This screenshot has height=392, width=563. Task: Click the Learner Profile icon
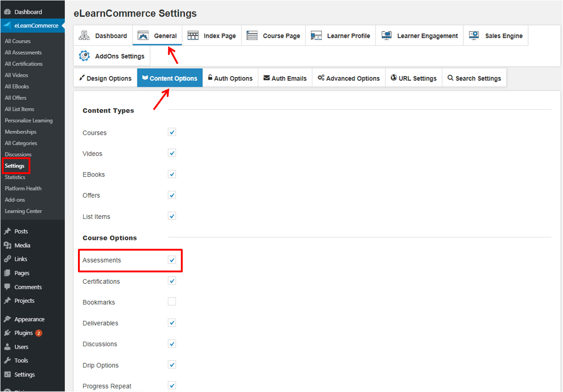[x=316, y=36]
